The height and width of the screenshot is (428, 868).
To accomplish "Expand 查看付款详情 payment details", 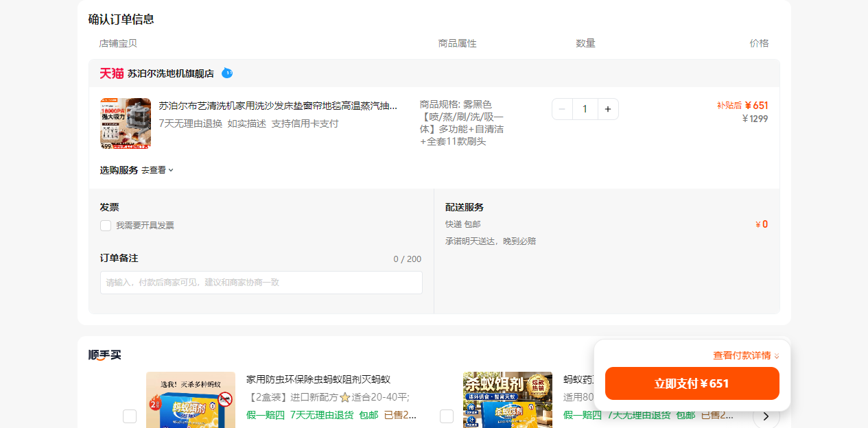I will [x=746, y=355].
